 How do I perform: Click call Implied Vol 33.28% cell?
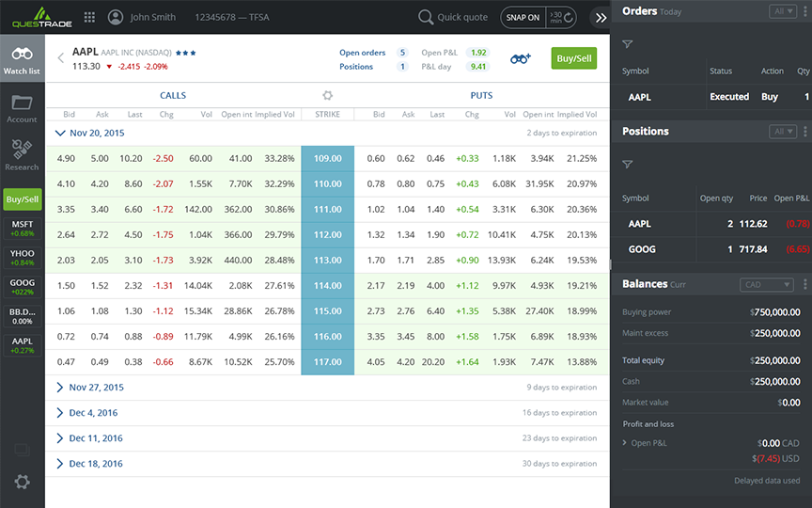pos(279,159)
